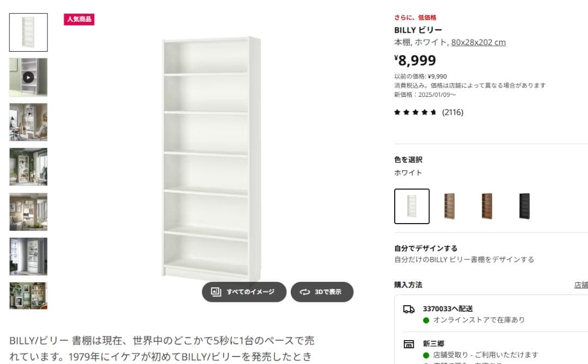Image resolution: width=588 pixels, height=364 pixels.
Task: Click the 人気商品 badge above the product image
Action: pos(79,19)
